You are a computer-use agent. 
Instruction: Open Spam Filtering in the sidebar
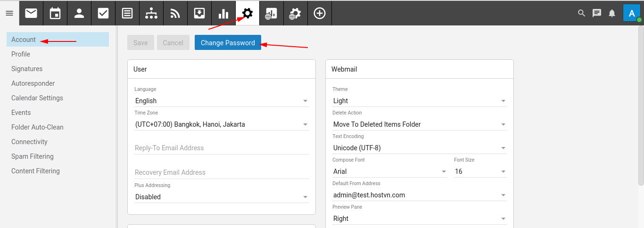point(33,156)
